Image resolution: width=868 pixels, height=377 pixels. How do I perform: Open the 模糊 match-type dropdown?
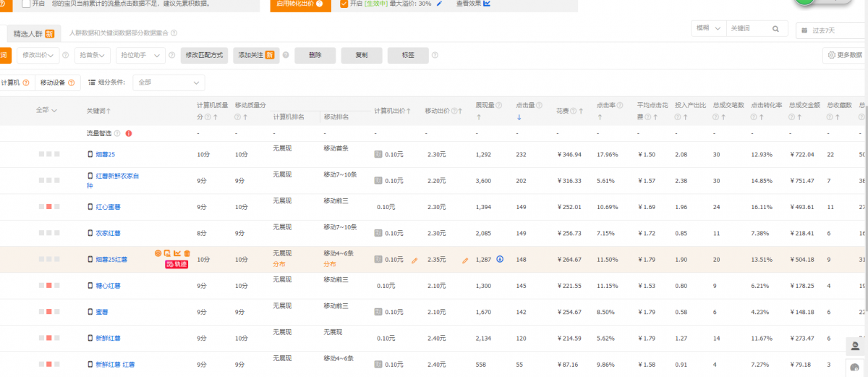(x=708, y=28)
